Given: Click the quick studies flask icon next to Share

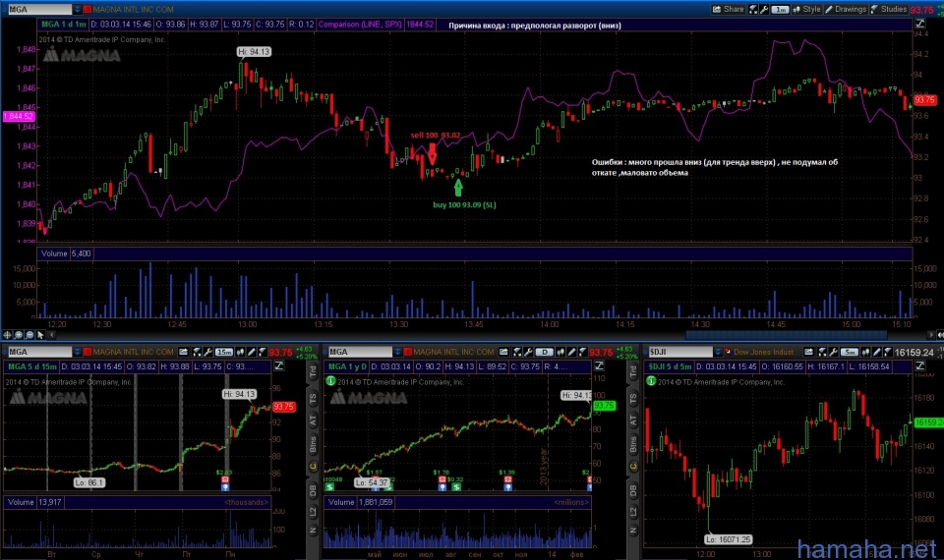Looking at the screenshot, I should (x=753, y=9).
